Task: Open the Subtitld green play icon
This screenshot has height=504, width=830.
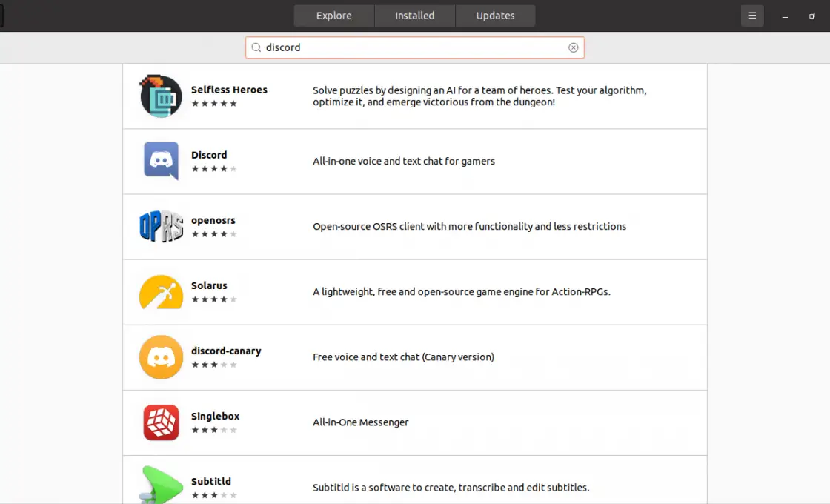Action: (x=161, y=485)
